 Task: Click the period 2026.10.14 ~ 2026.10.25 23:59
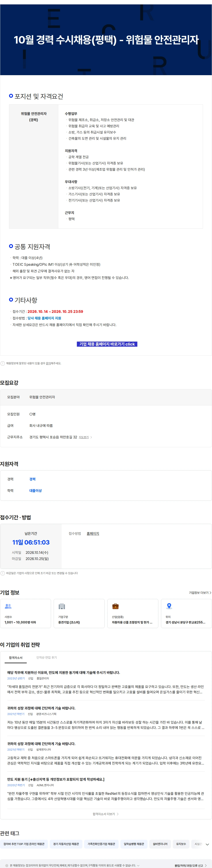(55, 311)
